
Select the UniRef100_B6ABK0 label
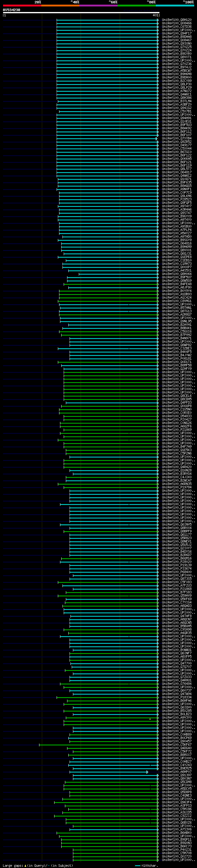[176, 833]
